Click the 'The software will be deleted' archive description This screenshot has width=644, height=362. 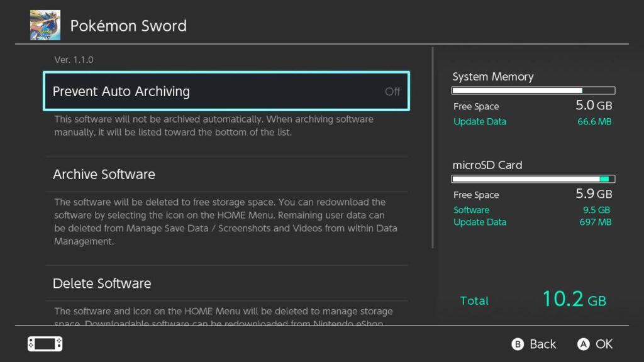226,222
